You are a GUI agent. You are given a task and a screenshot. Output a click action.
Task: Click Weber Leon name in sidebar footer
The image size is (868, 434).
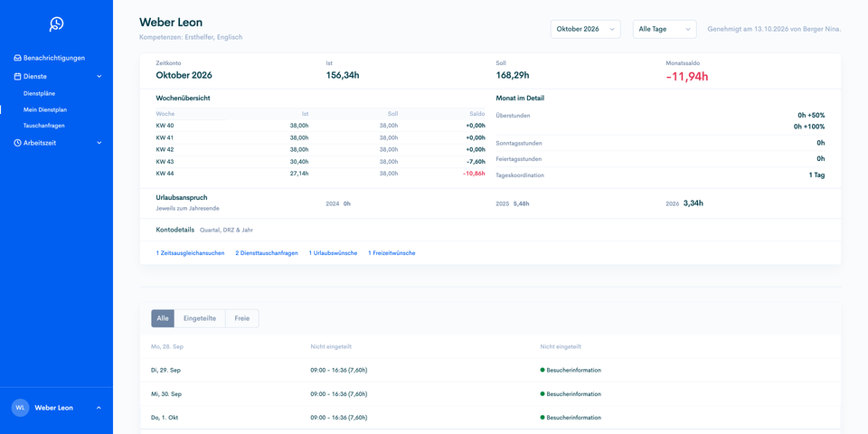point(53,408)
